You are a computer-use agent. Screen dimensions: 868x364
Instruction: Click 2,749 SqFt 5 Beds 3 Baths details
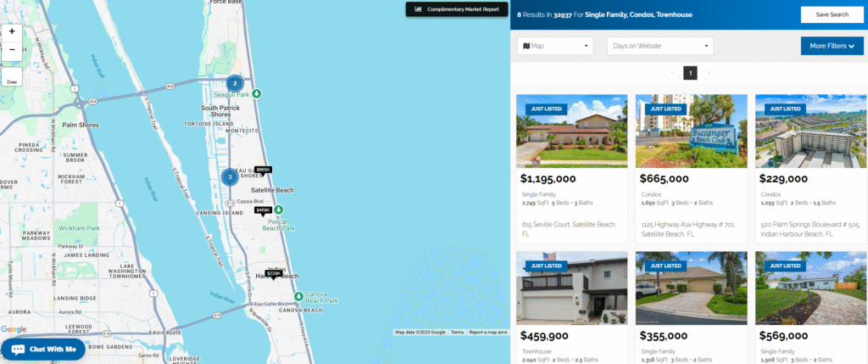(557, 203)
